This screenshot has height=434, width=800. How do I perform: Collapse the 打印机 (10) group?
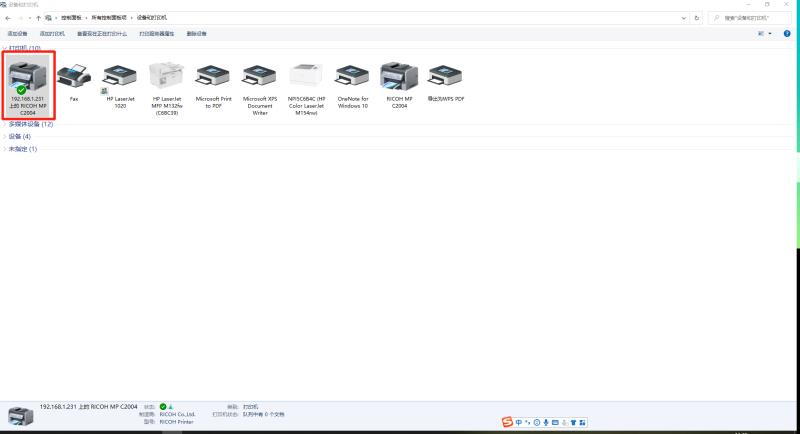[x=5, y=48]
